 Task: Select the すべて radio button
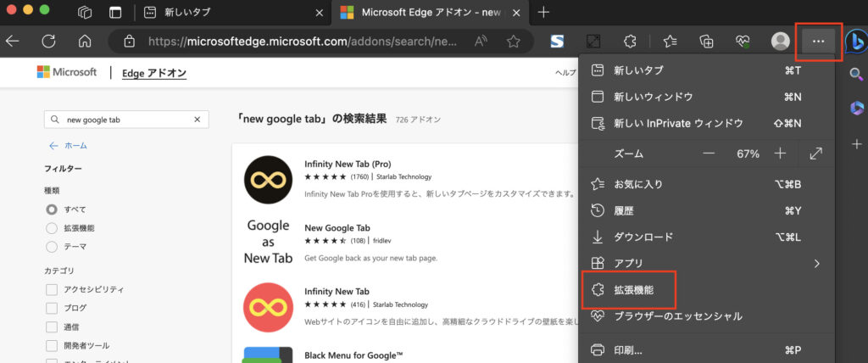point(52,209)
